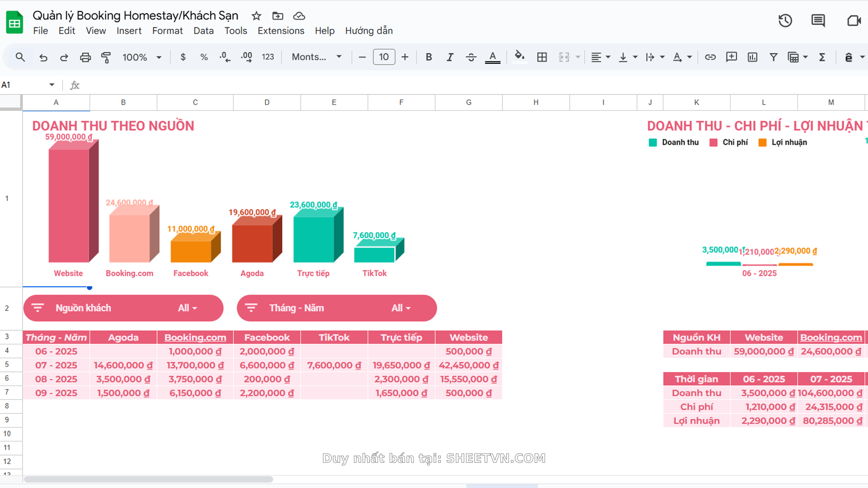Image resolution: width=868 pixels, height=488 pixels.
Task: Open the fill color bucket tool
Action: tap(519, 56)
